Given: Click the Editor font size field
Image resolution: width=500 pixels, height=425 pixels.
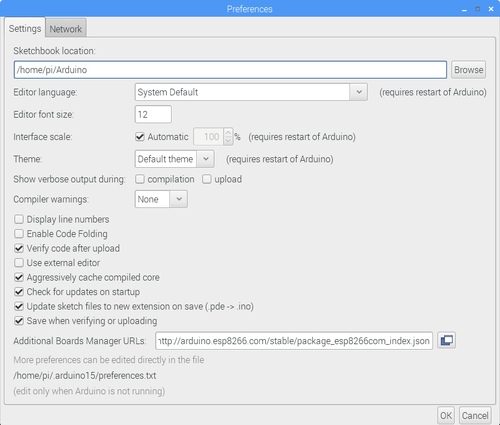Looking at the screenshot, I should click(153, 114).
